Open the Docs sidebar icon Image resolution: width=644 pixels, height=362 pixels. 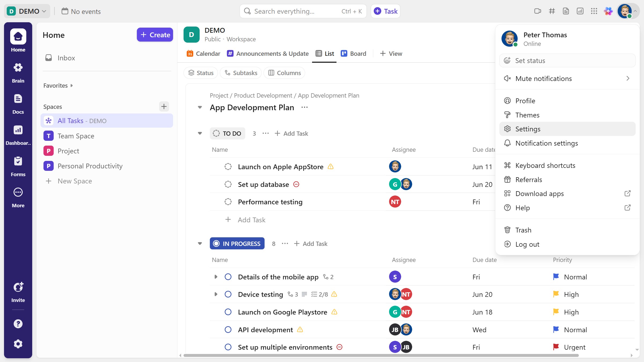(x=18, y=104)
